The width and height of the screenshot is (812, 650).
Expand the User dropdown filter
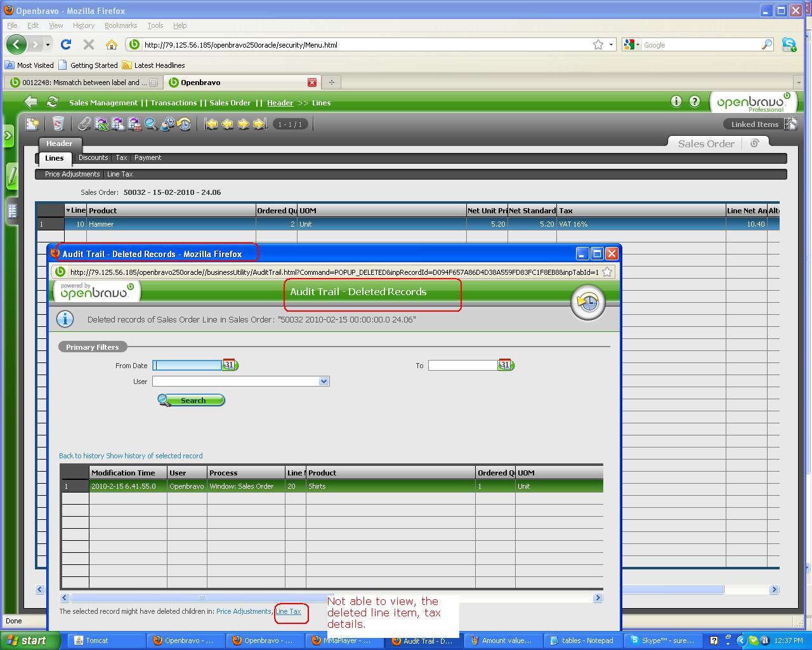pyautogui.click(x=324, y=381)
